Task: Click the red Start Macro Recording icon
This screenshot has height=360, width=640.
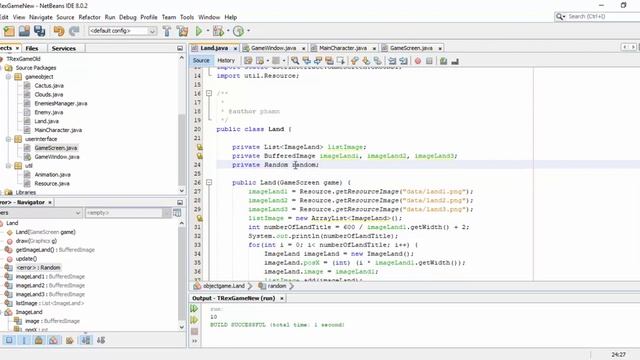Action: pyautogui.click(x=418, y=61)
